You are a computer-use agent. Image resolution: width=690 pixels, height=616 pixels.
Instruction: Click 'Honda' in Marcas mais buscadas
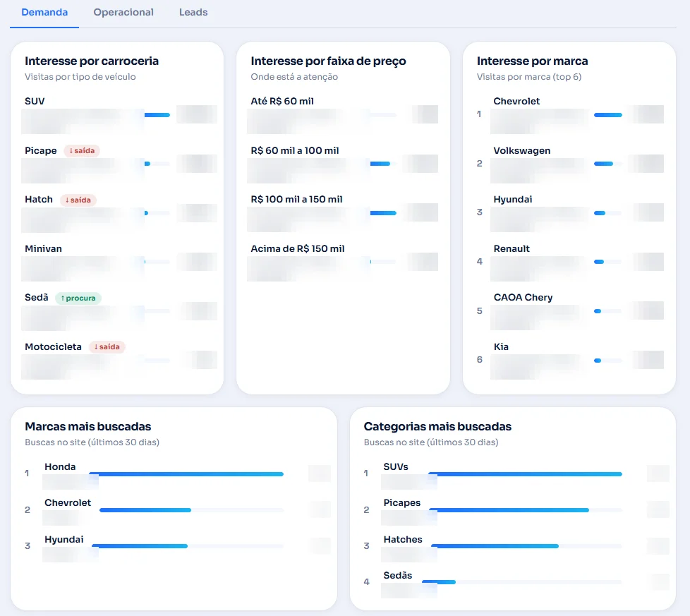click(60, 467)
